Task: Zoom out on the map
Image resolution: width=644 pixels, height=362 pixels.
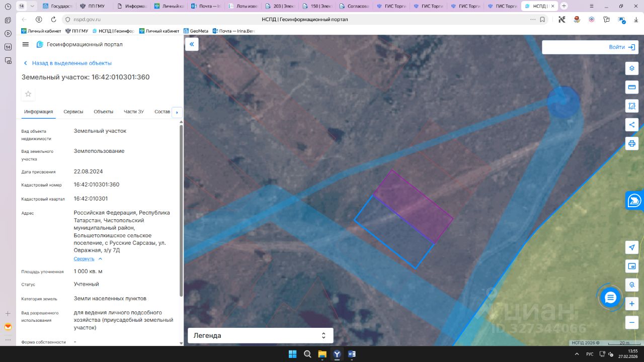Action: (x=632, y=322)
